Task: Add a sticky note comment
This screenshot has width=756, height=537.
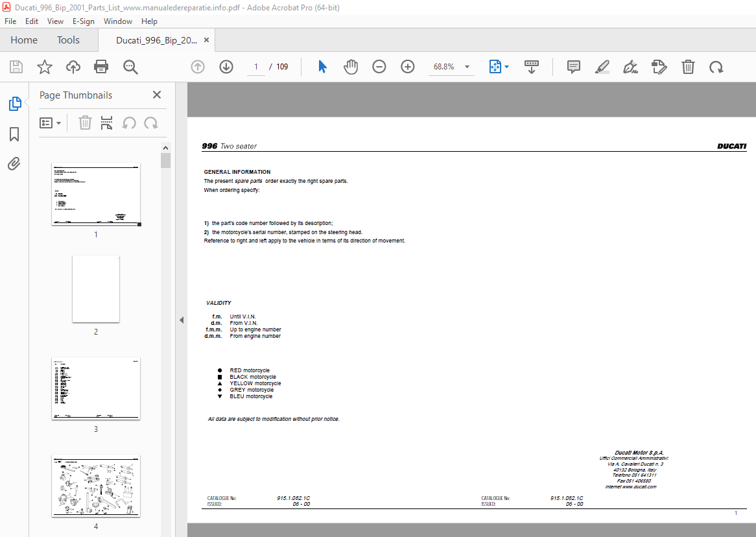Action: pyautogui.click(x=573, y=67)
